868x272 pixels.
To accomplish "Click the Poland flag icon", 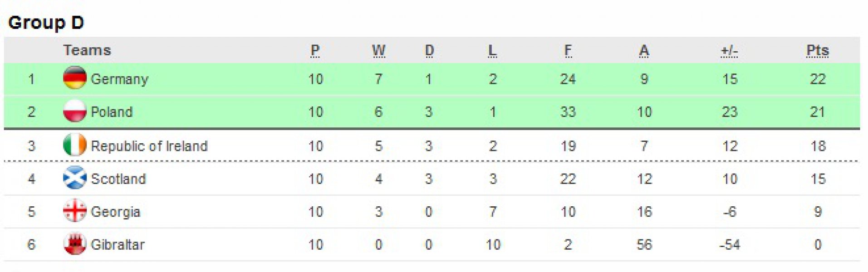I will pyautogui.click(x=75, y=112).
